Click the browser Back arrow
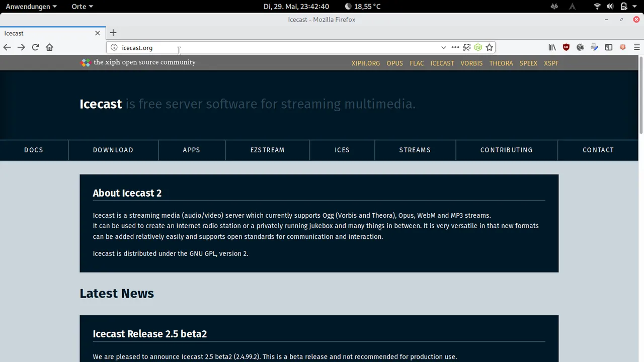Viewport: 644px width, 362px height. point(7,47)
